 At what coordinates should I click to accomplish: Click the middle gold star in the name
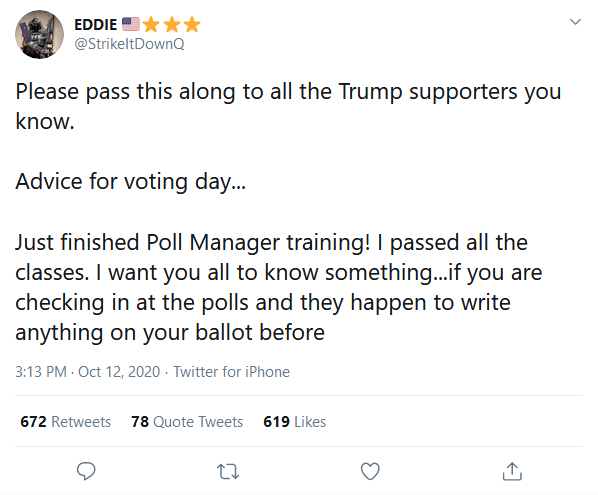172,24
